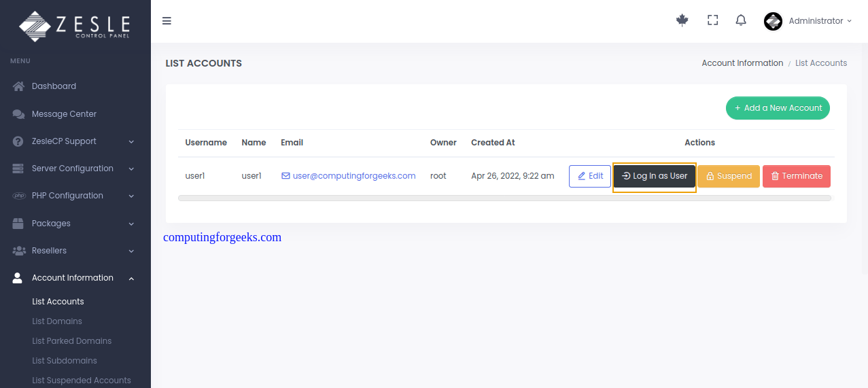The width and height of the screenshot is (868, 388).
Task: Click the Zesle Control Panel logo
Action: [x=75, y=25]
